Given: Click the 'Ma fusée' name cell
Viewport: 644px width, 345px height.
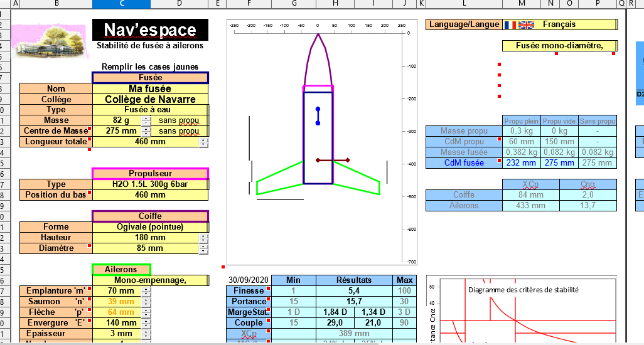Looking at the screenshot, I should click(x=149, y=88).
